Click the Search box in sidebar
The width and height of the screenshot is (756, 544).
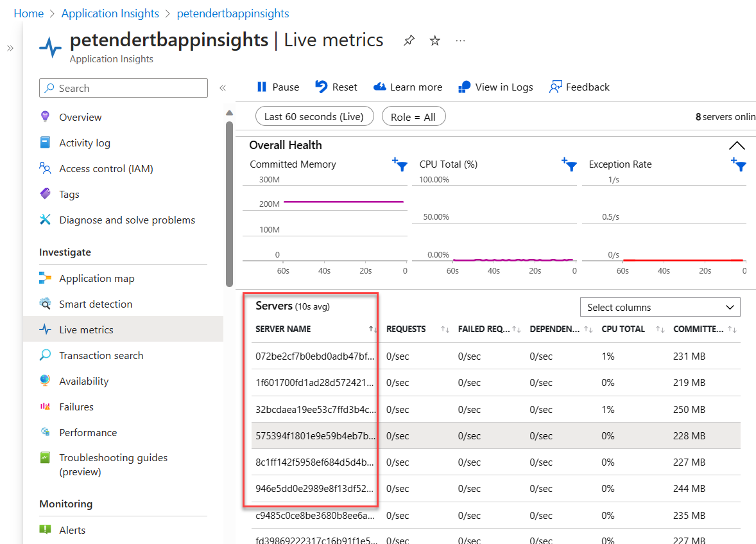point(123,88)
